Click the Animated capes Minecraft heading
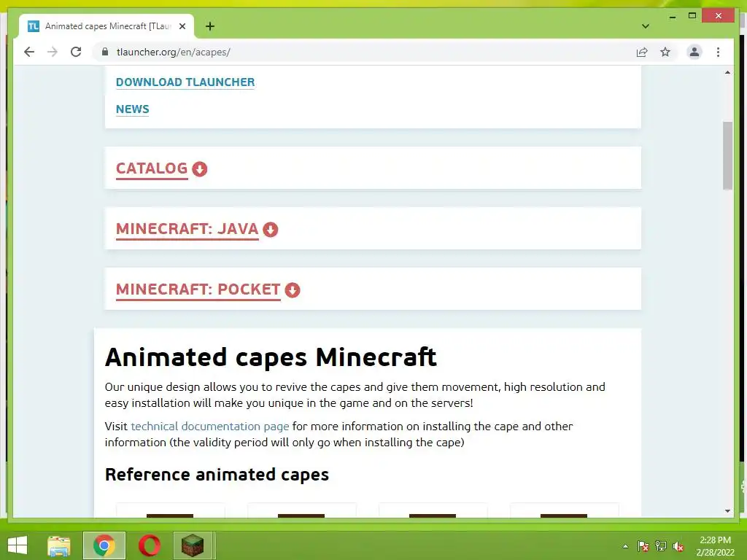This screenshot has height=560, width=747. click(x=271, y=357)
